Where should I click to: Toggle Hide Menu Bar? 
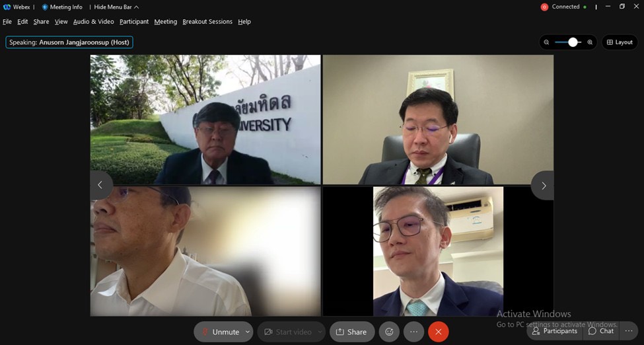pos(116,7)
